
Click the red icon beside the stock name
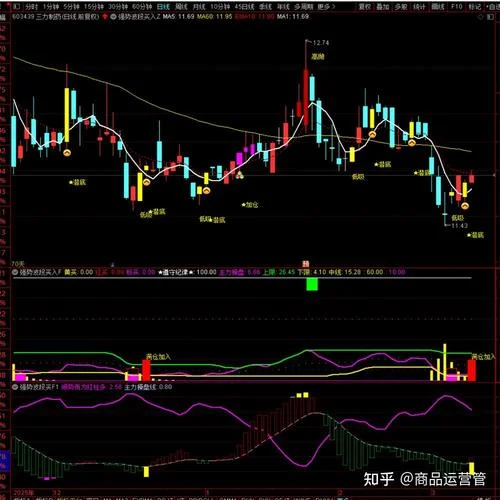click(105, 16)
